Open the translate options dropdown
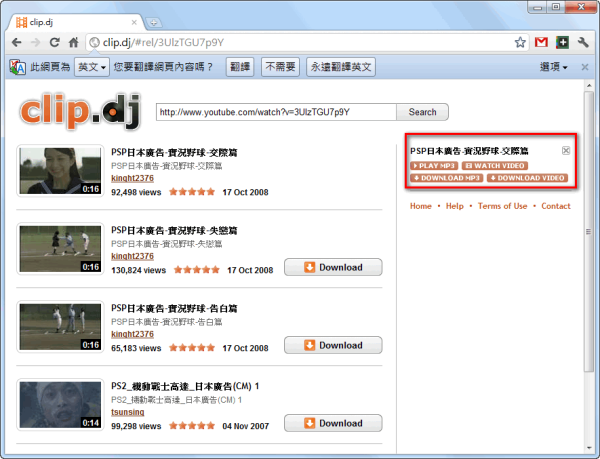 click(x=553, y=67)
